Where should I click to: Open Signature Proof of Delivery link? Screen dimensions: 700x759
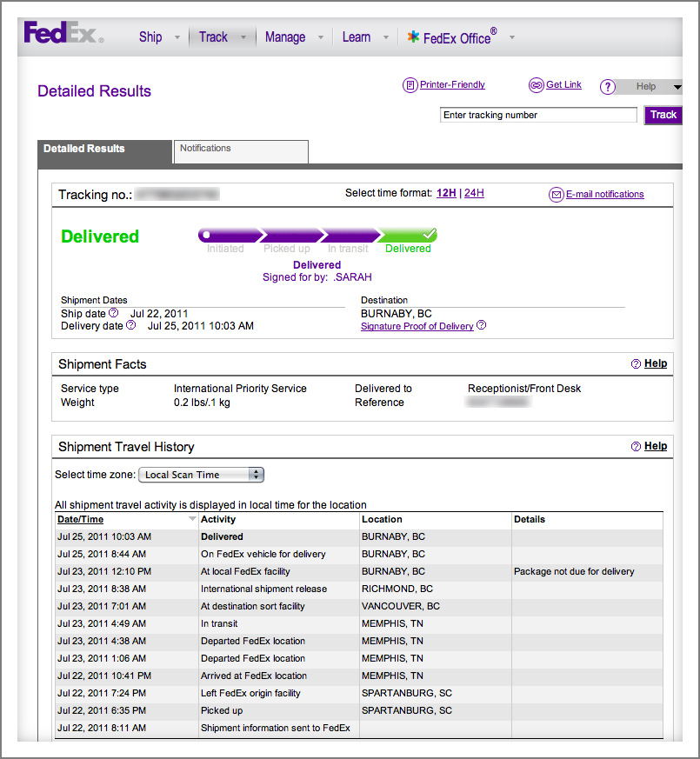417,326
